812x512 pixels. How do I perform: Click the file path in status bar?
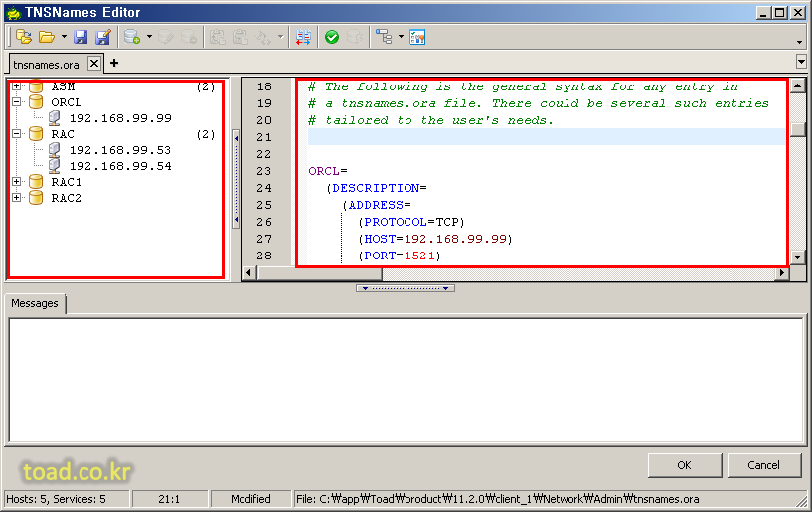498,499
